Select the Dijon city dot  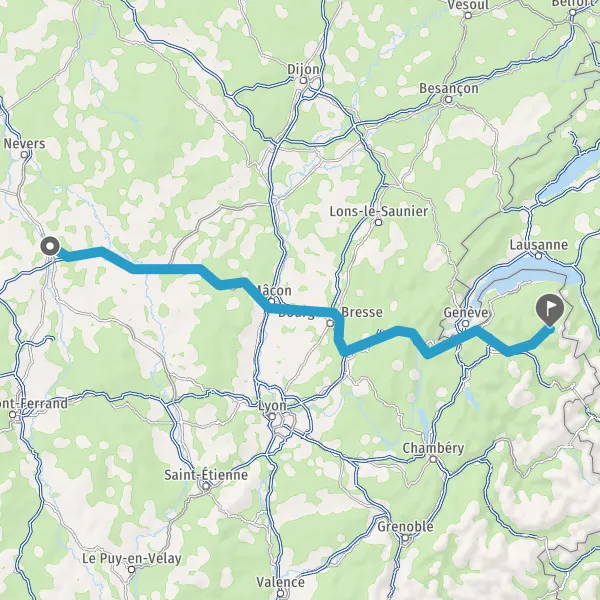303,81
